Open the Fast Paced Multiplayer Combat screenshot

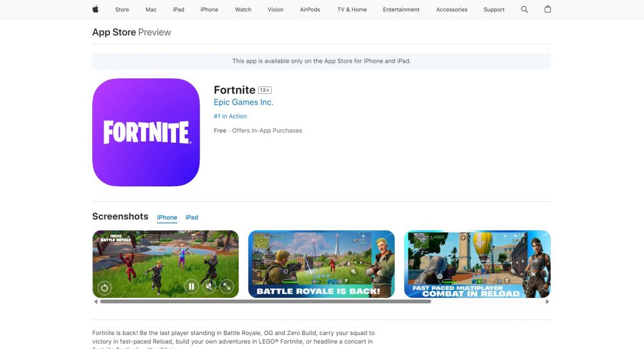[477, 264]
